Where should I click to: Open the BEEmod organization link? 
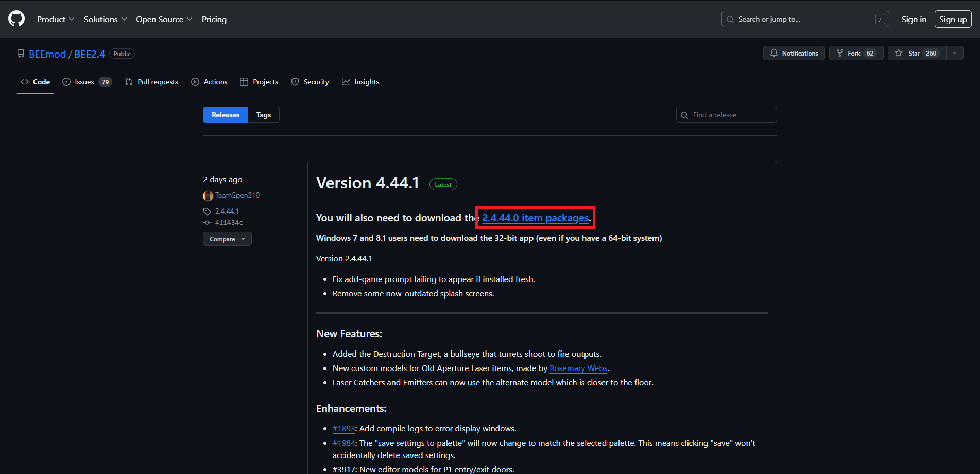47,54
